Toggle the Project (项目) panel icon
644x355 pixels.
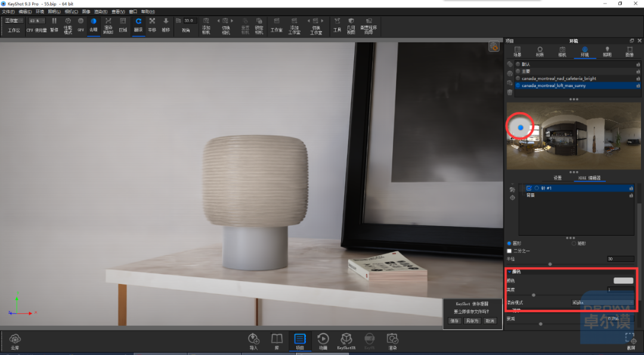coord(300,339)
